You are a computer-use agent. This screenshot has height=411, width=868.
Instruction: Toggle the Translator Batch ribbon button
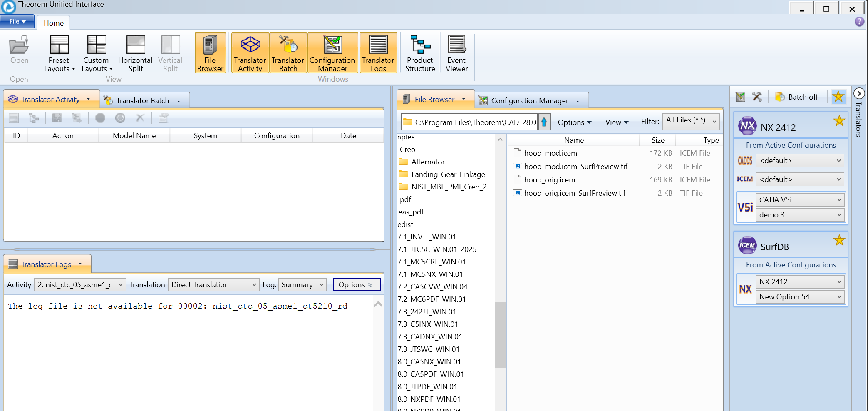point(288,53)
